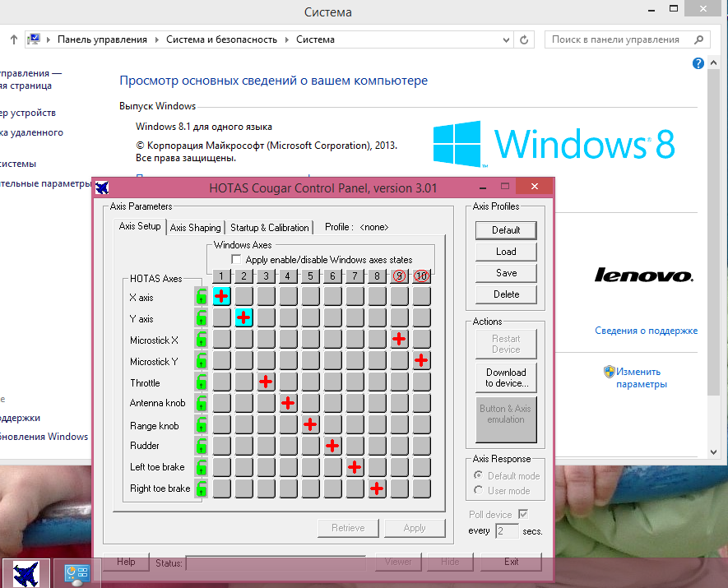Toggle the Right toe brake lock icon
This screenshot has height=588, width=728.
pos(201,488)
